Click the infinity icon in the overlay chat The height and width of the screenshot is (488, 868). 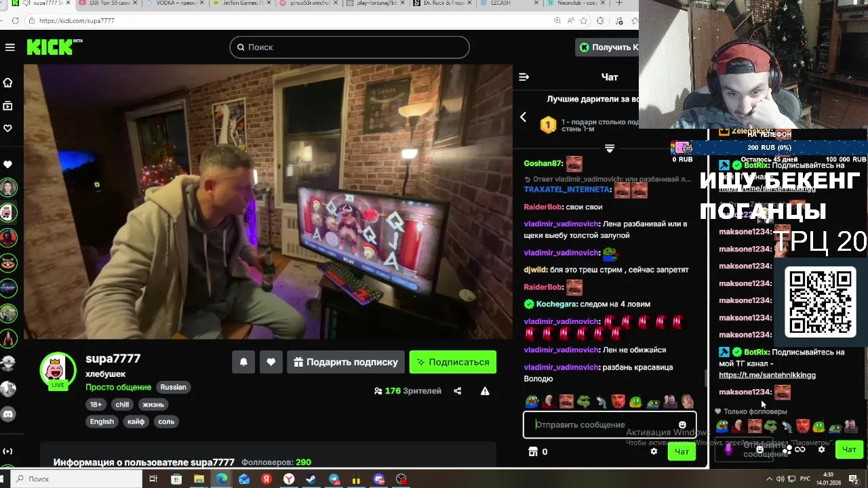click(800, 449)
